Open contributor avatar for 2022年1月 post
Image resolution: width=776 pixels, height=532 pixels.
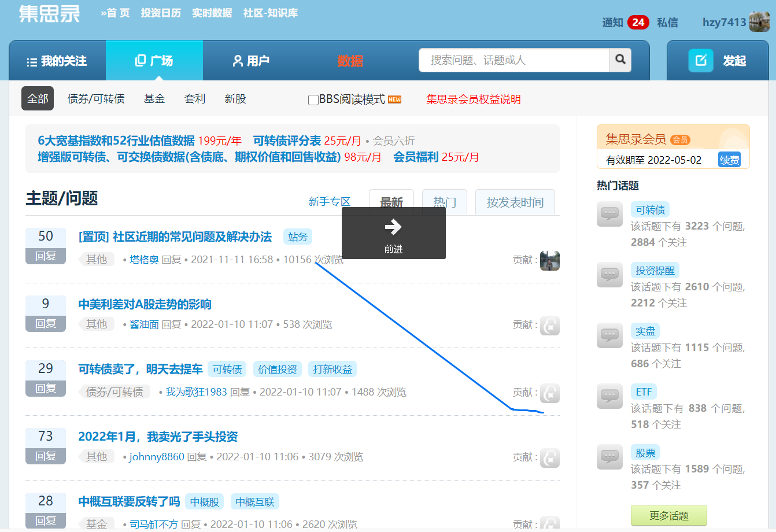click(x=550, y=458)
